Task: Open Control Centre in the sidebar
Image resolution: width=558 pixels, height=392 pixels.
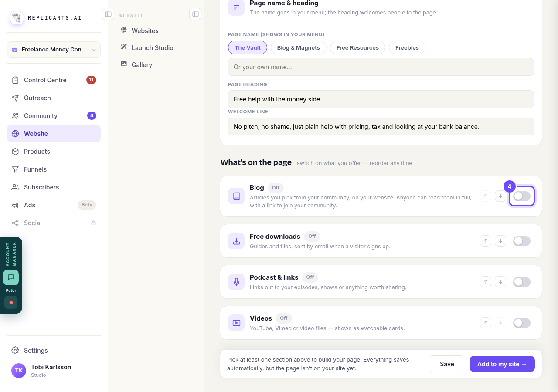Action: [x=54, y=80]
